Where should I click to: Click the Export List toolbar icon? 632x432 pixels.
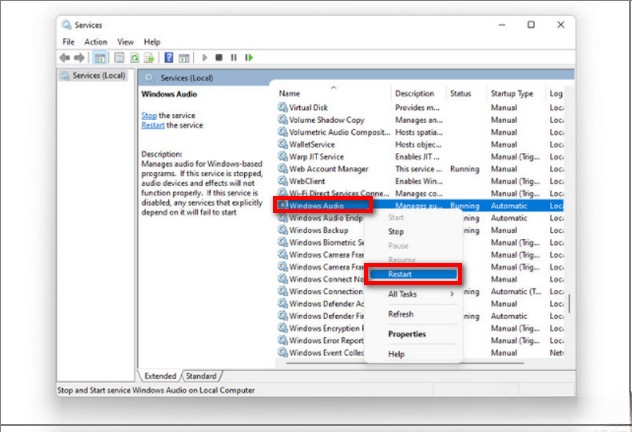coord(149,58)
